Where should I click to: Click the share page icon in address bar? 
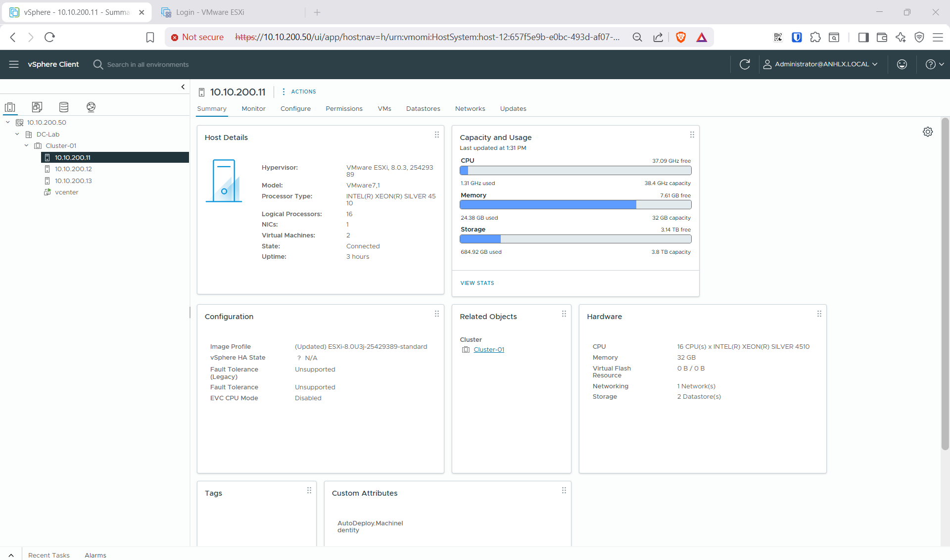[x=658, y=37]
